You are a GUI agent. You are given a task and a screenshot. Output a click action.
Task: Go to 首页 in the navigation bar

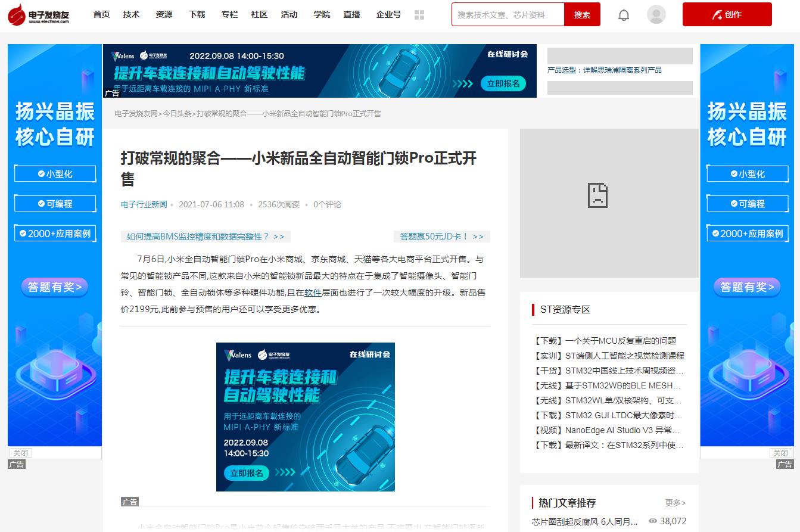click(x=101, y=14)
